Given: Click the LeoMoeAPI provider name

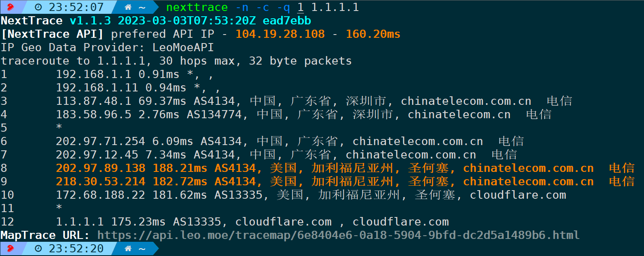Looking at the screenshot, I should coord(183,48).
